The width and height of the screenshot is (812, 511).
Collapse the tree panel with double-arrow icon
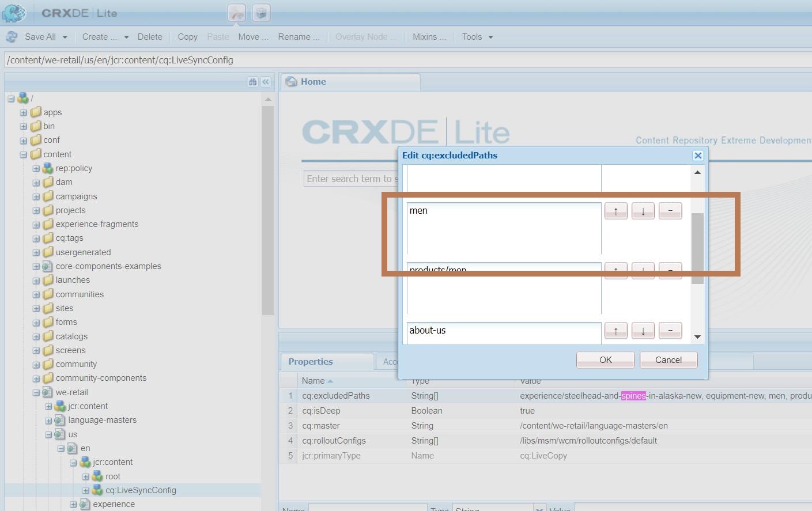(266, 82)
